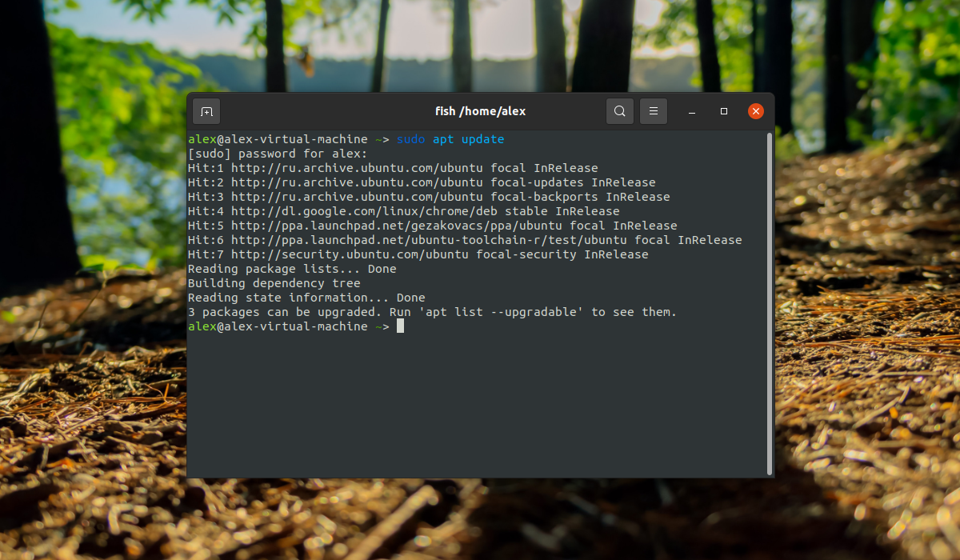Click the Hit:3 focal-backports line
The width and height of the screenshot is (960, 560).
click(x=429, y=197)
